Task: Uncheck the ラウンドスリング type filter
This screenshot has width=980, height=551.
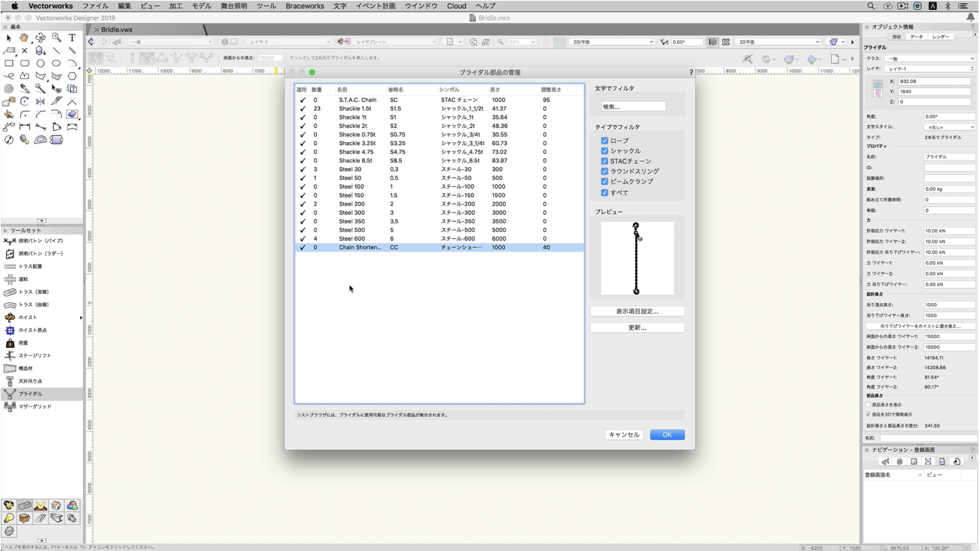Action: coord(604,171)
